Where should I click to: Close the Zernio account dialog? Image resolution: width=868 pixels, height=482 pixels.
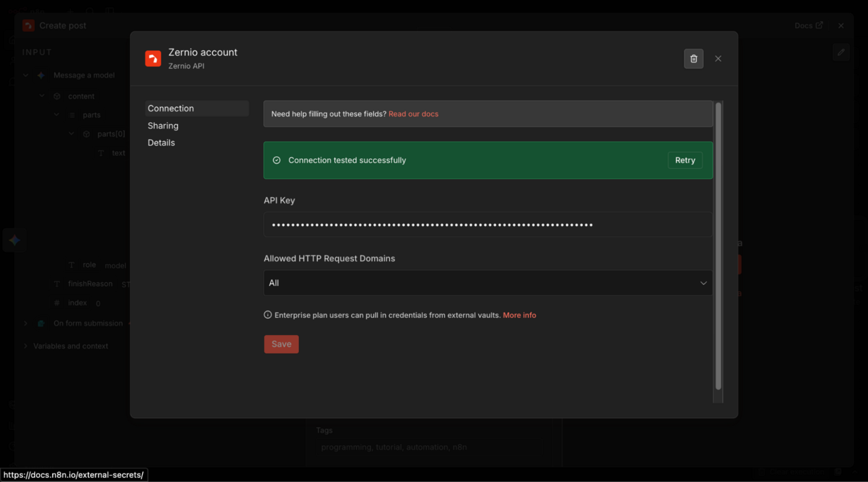coord(718,58)
